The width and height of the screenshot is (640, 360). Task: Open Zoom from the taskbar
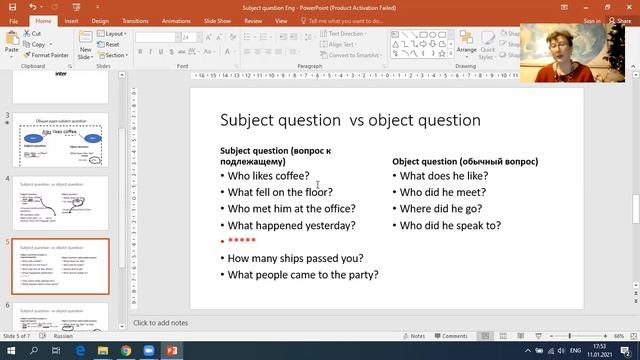149,351
